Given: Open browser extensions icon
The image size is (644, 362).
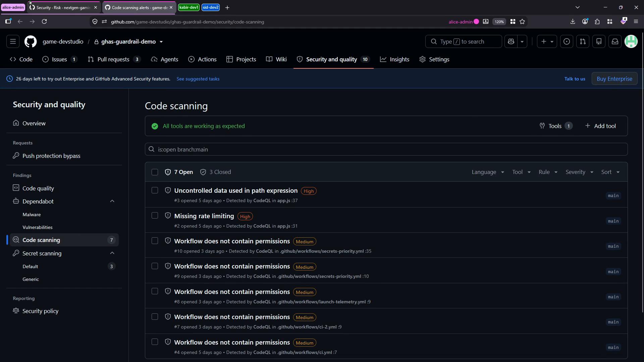Looking at the screenshot, I should pyautogui.click(x=597, y=21).
